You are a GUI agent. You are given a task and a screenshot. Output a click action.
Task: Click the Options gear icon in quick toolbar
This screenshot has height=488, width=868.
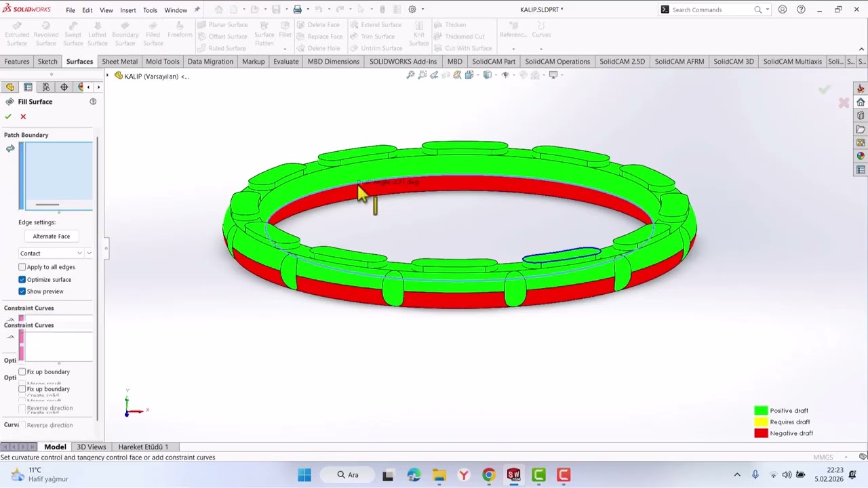pyautogui.click(x=412, y=9)
